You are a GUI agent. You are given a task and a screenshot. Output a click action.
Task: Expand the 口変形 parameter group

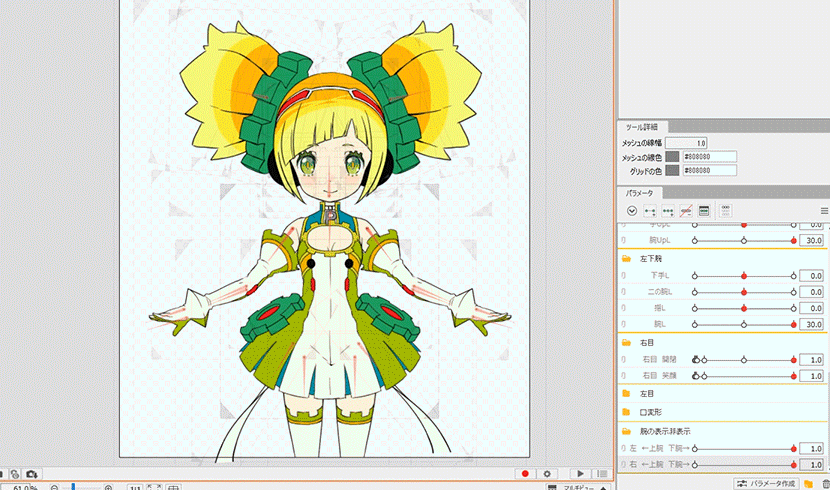[x=626, y=412]
